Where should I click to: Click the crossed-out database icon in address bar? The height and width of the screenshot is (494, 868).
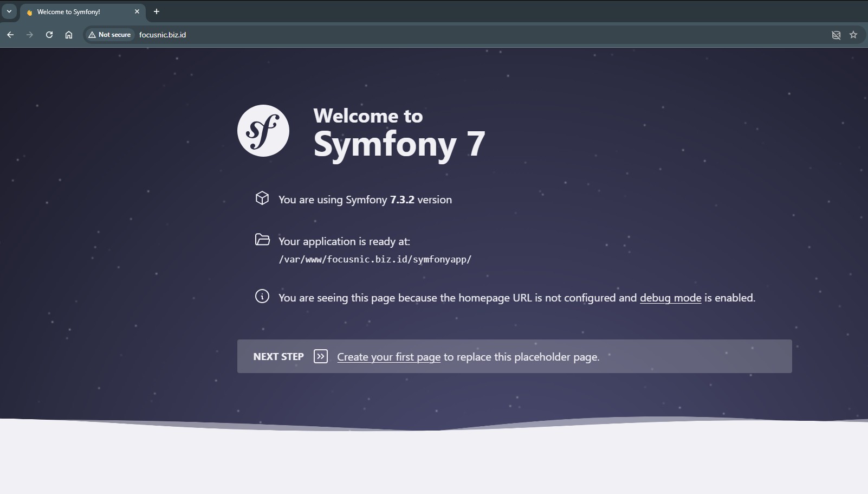coord(836,35)
